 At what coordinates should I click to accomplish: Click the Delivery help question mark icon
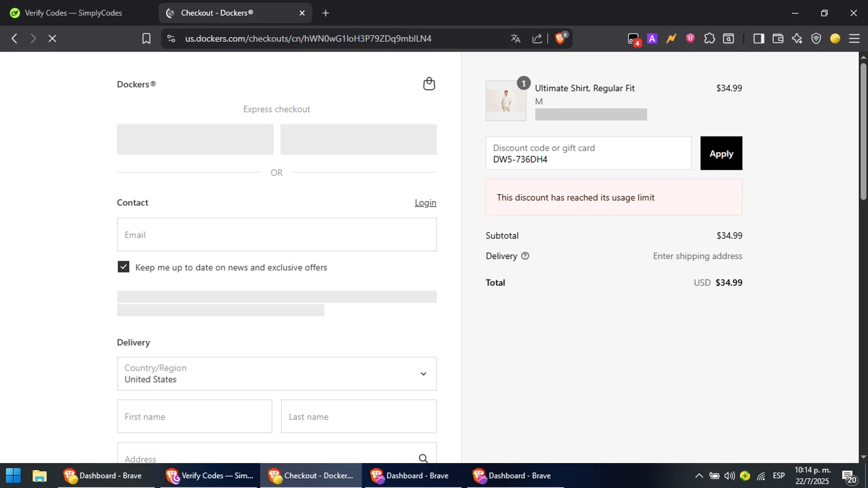525,256
